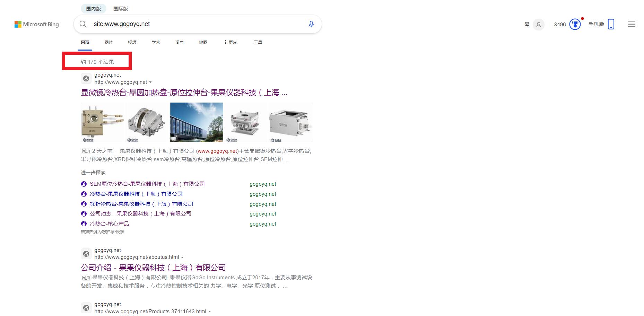Open the glass building thumbnail
644x316 pixels.
[x=197, y=122]
